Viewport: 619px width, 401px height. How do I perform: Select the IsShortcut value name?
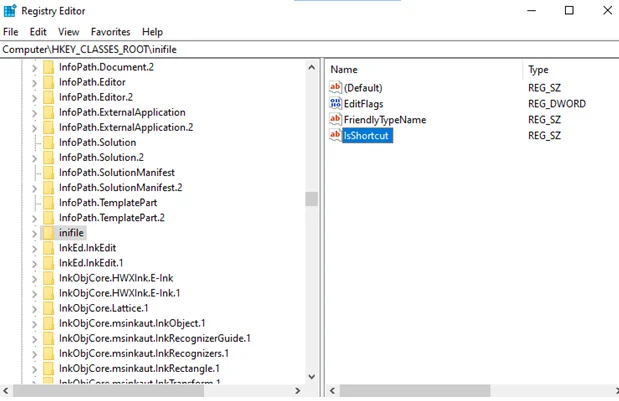pos(366,136)
